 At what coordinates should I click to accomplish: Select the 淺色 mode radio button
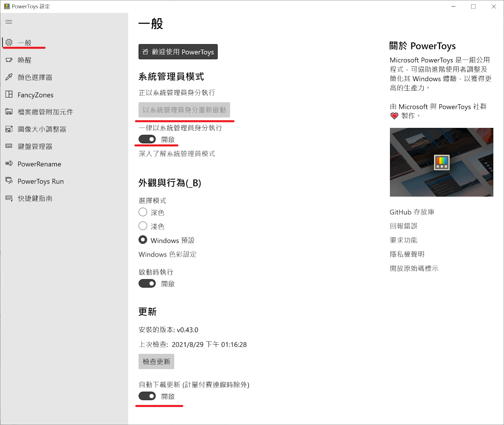click(143, 226)
